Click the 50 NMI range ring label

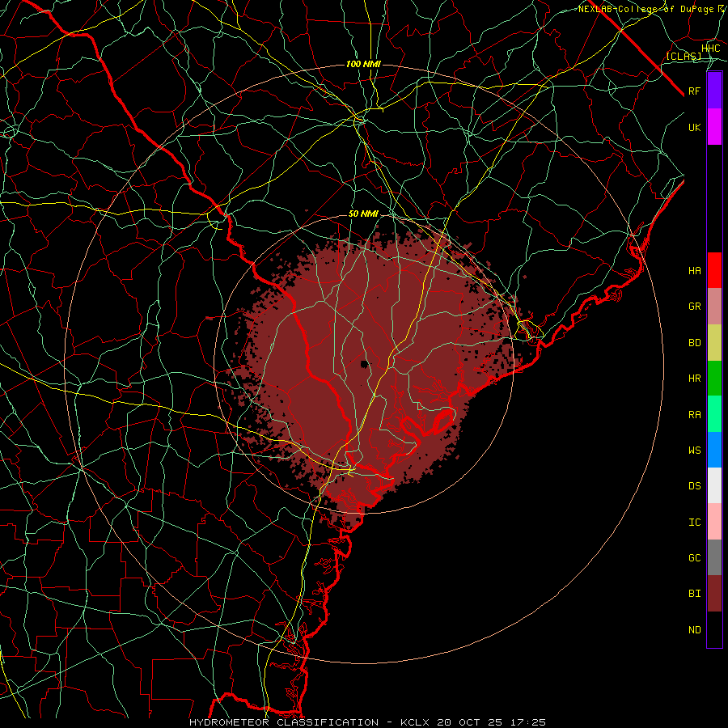click(x=363, y=214)
